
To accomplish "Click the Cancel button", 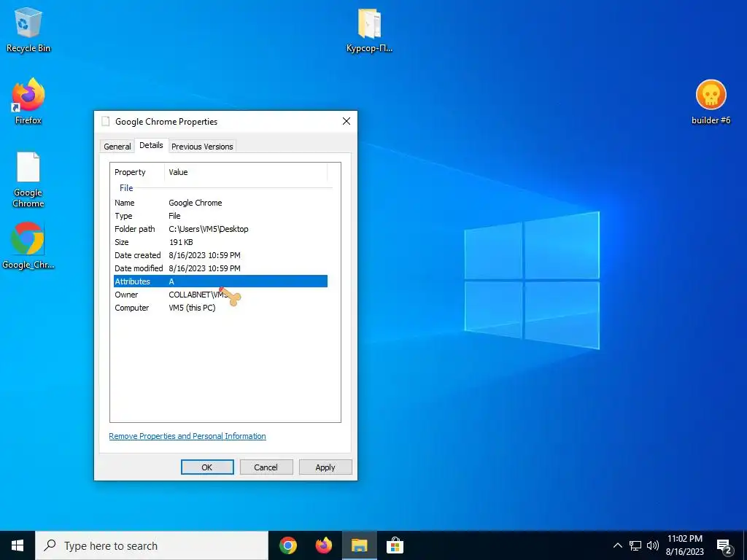I will coord(266,467).
